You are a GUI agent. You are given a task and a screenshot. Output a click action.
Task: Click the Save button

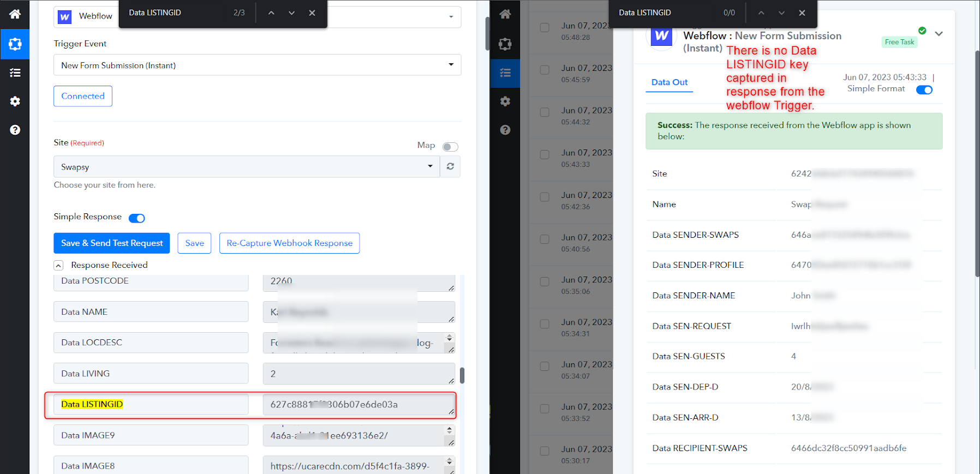[x=194, y=243]
